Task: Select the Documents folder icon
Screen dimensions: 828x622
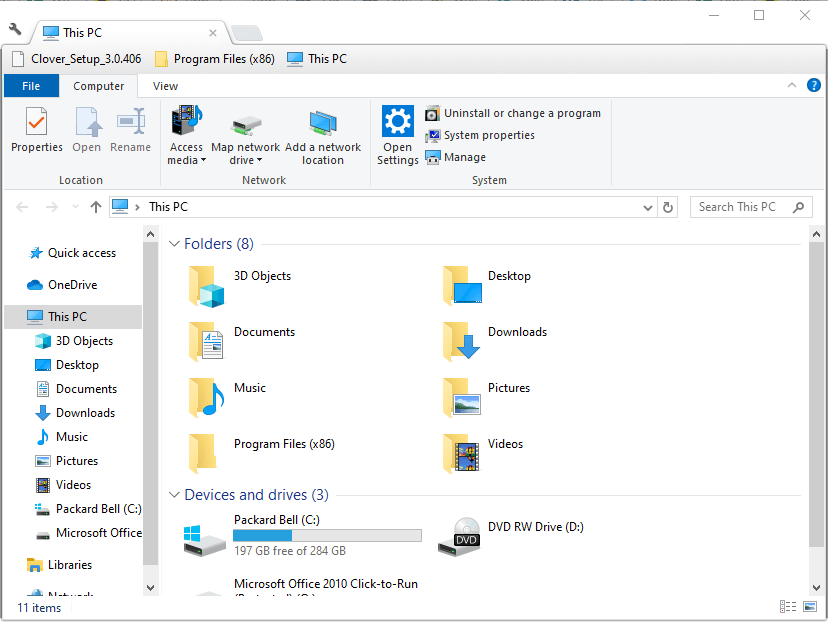Action: point(206,342)
